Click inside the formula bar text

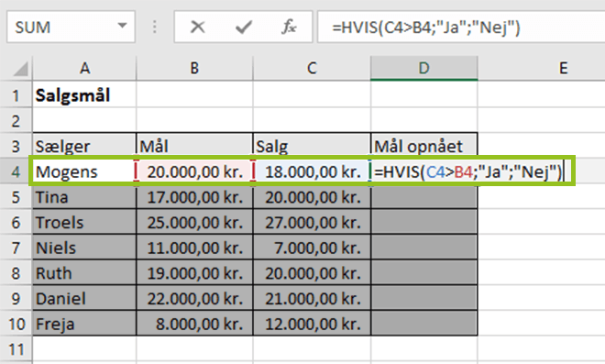[426, 28]
